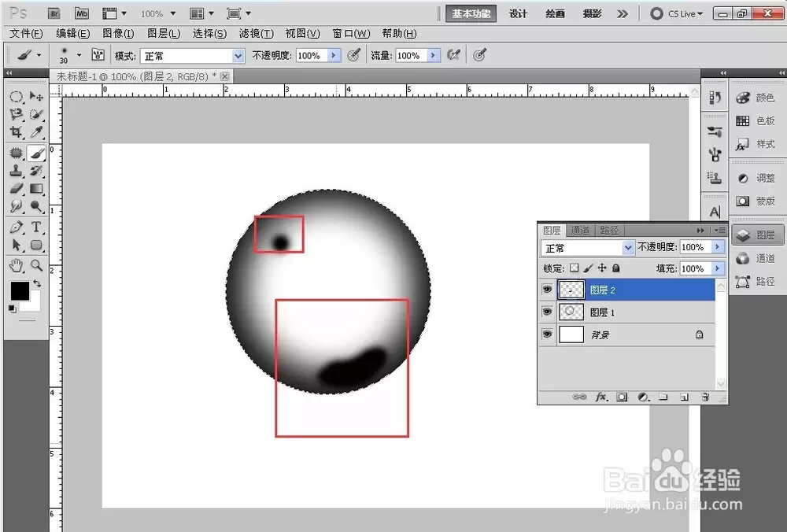Create new adjustment layer icon
787x532 pixels.
pyautogui.click(x=644, y=397)
